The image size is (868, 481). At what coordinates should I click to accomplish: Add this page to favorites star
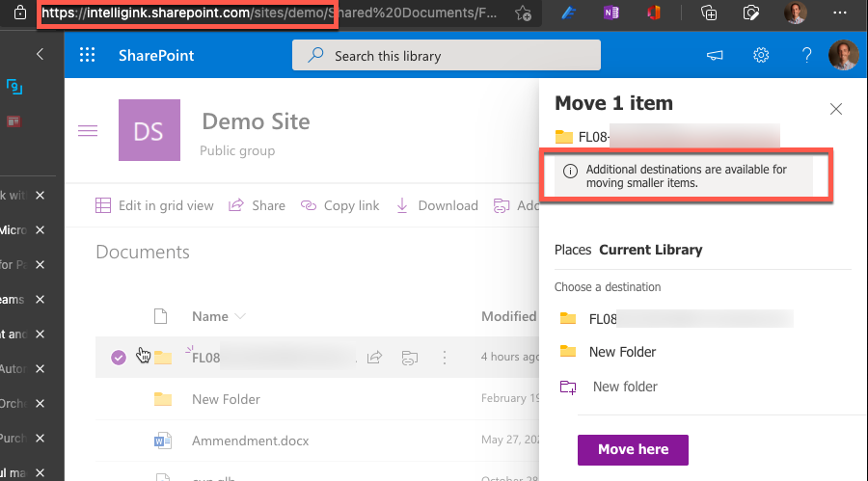(x=523, y=13)
